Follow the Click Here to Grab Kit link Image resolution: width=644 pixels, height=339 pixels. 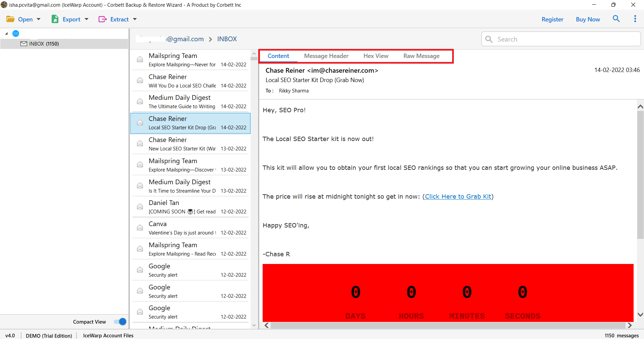(458, 197)
